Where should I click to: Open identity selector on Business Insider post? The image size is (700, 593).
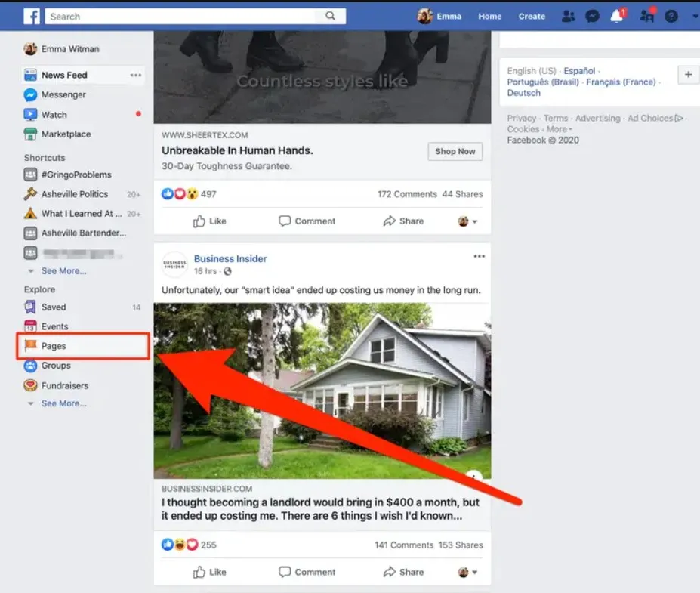click(x=467, y=572)
